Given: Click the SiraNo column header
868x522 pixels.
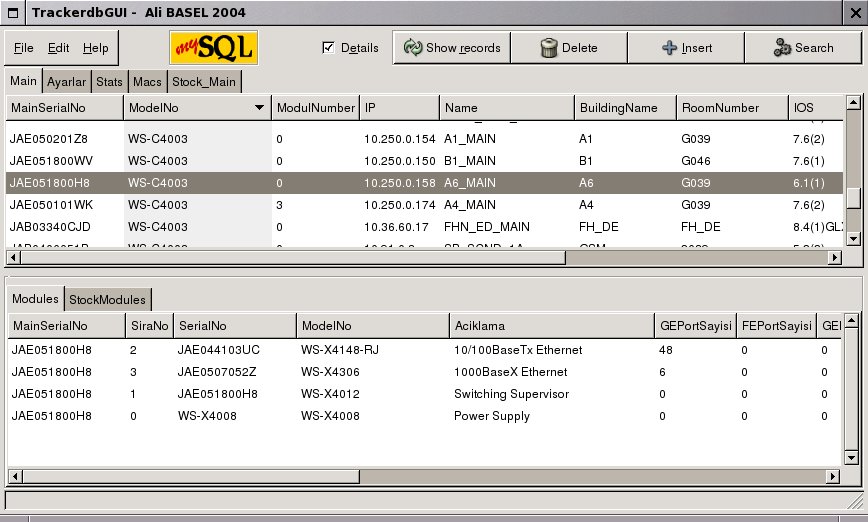Looking at the screenshot, I should pos(149,326).
